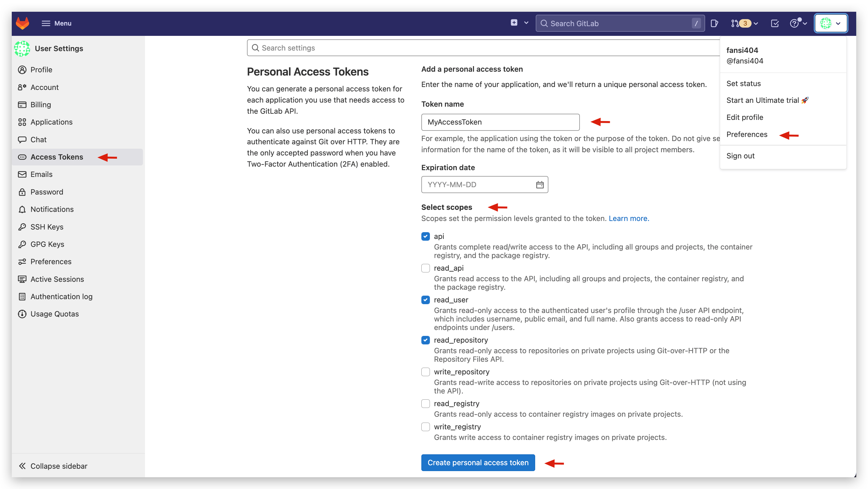Enable the read_api scope checkbox

[425, 268]
